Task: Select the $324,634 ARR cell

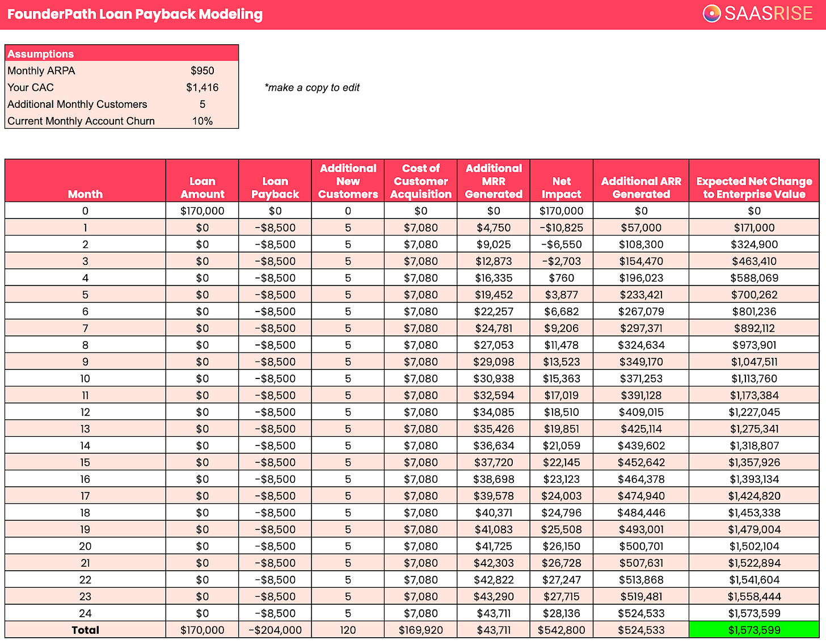Action: [x=641, y=345]
